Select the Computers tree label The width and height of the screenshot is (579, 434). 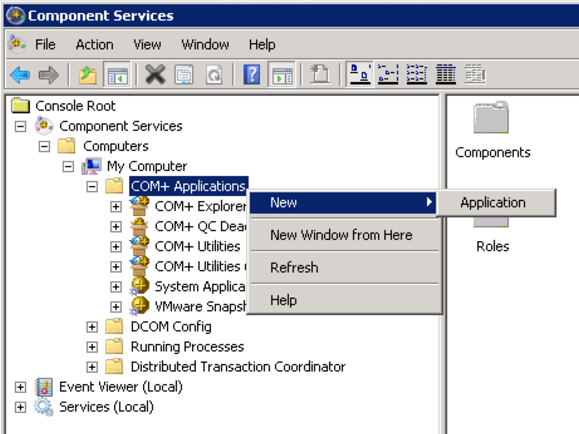coord(116,146)
